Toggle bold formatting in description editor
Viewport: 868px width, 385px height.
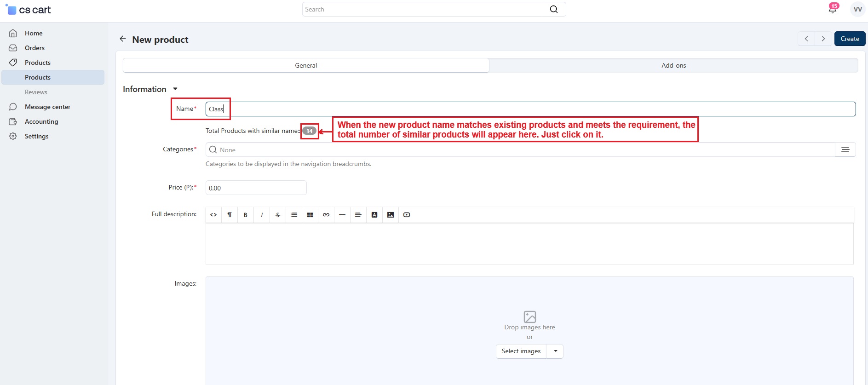pos(246,215)
